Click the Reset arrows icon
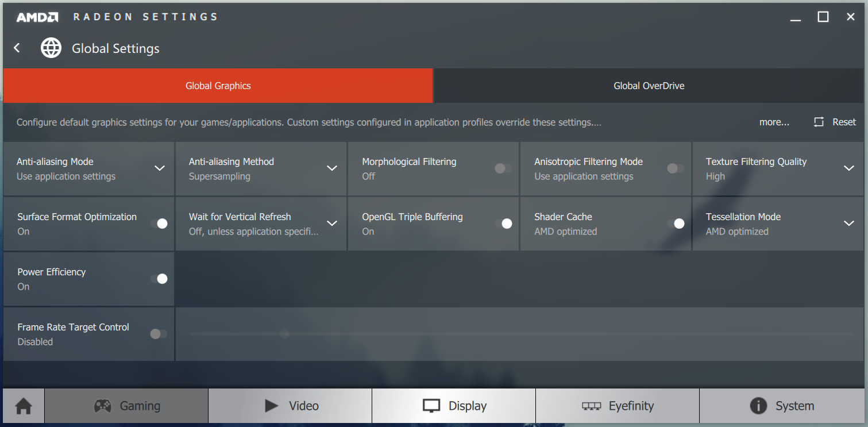The width and height of the screenshot is (868, 427). (819, 122)
